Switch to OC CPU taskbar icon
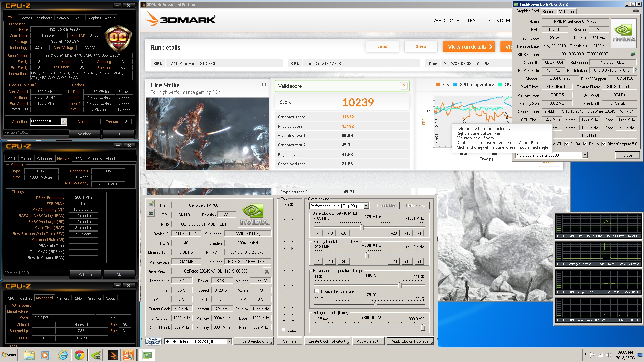This screenshot has width=644, height=362. coord(128,355)
